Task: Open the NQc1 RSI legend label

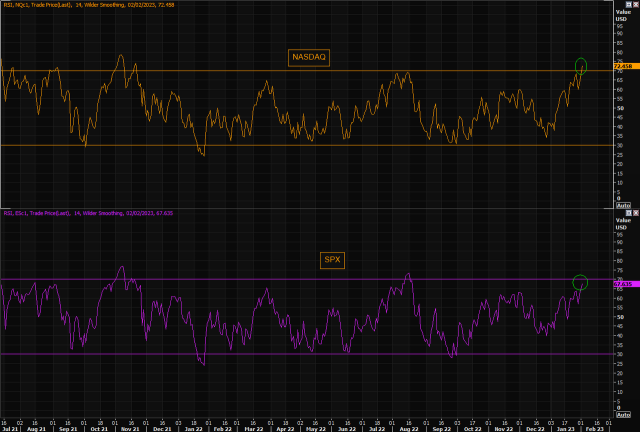Action: (89, 5)
